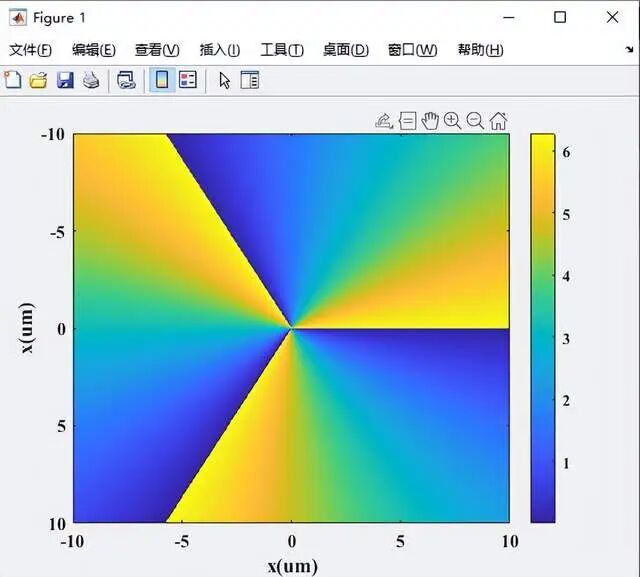Open a file with the folder icon
Screen dimensions: 640x577
pos(38,80)
